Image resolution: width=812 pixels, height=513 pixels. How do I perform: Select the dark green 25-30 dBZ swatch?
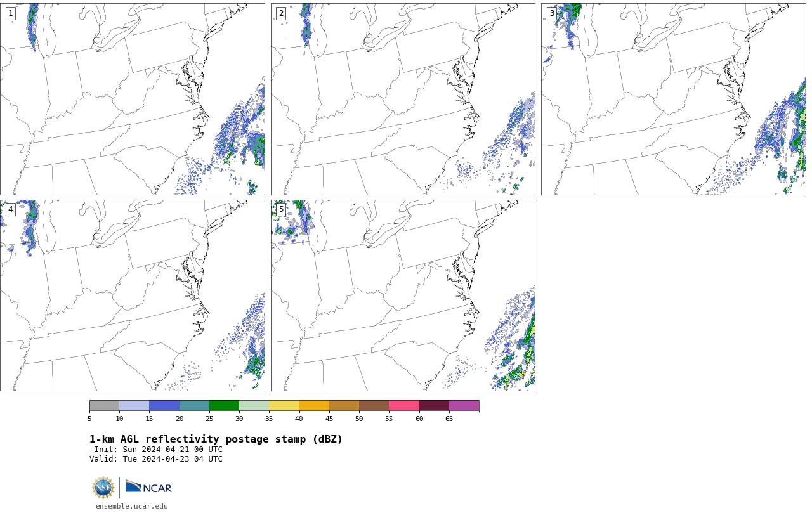[x=224, y=406]
